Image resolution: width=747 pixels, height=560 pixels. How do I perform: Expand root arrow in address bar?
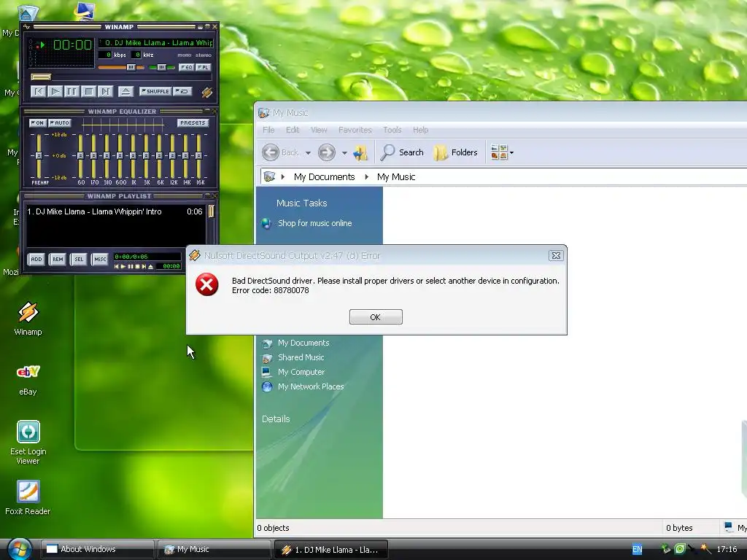coord(283,177)
